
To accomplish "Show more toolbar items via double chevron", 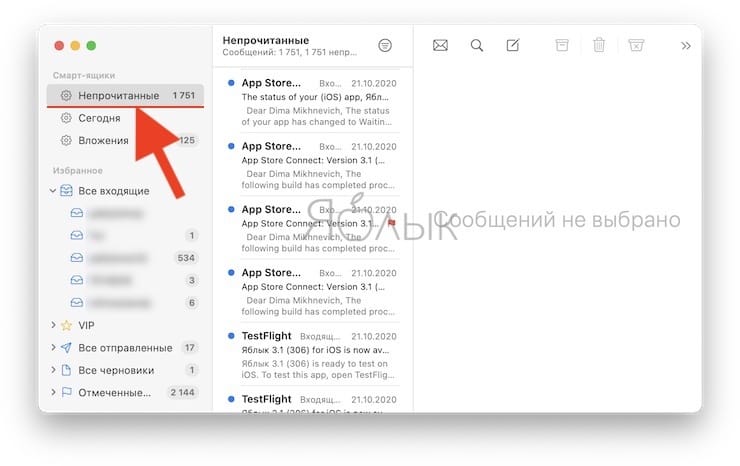I will click(686, 46).
